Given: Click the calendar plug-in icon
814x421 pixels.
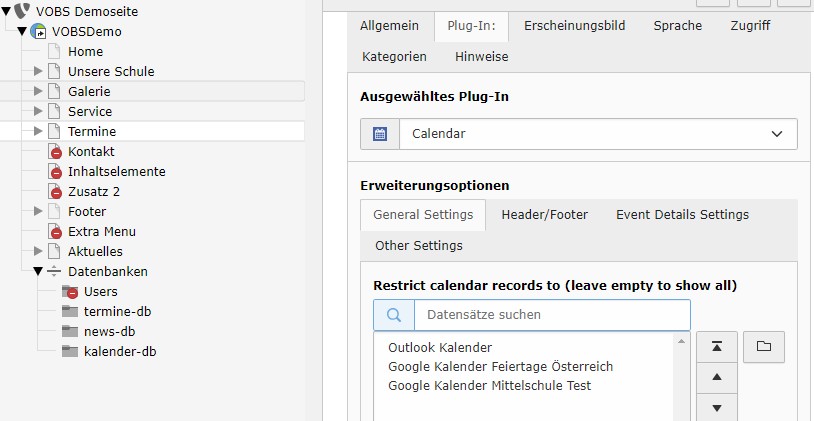Looking at the screenshot, I should click(x=380, y=134).
